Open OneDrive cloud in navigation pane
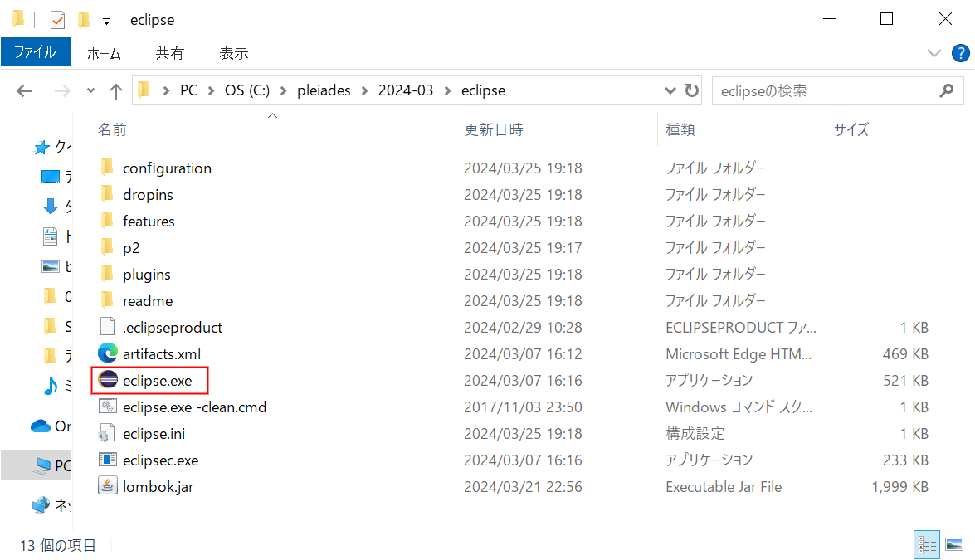Image resolution: width=975 pixels, height=560 pixels. pos(41,426)
